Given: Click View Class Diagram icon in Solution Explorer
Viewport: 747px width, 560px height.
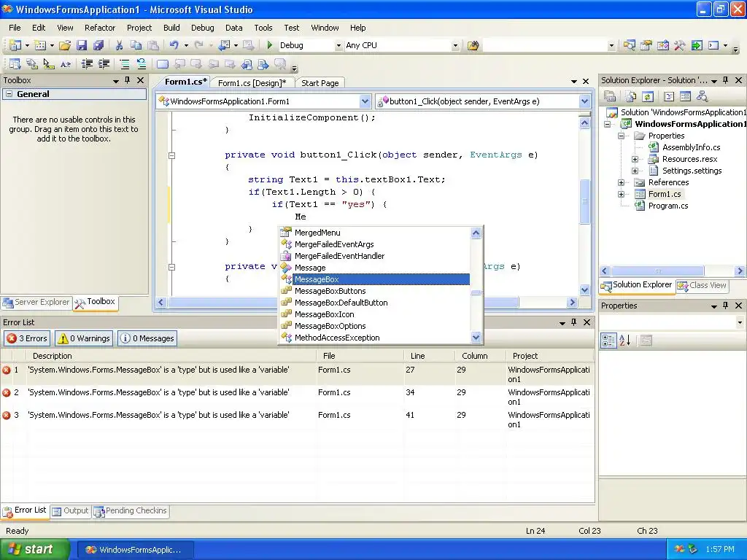Looking at the screenshot, I should point(702,97).
